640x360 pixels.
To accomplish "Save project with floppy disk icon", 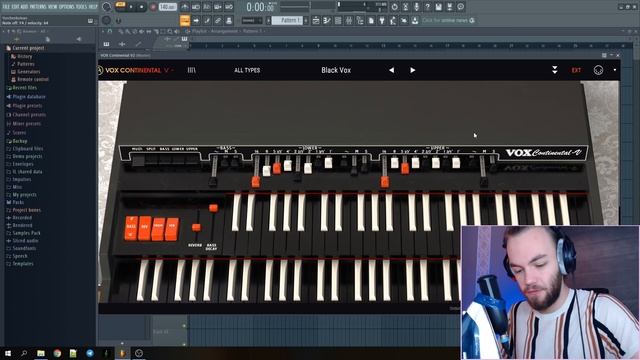I will 438,7.
